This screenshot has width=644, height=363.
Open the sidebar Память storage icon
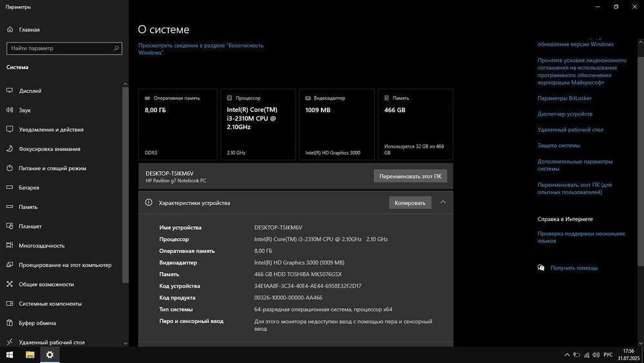pyautogui.click(x=10, y=206)
